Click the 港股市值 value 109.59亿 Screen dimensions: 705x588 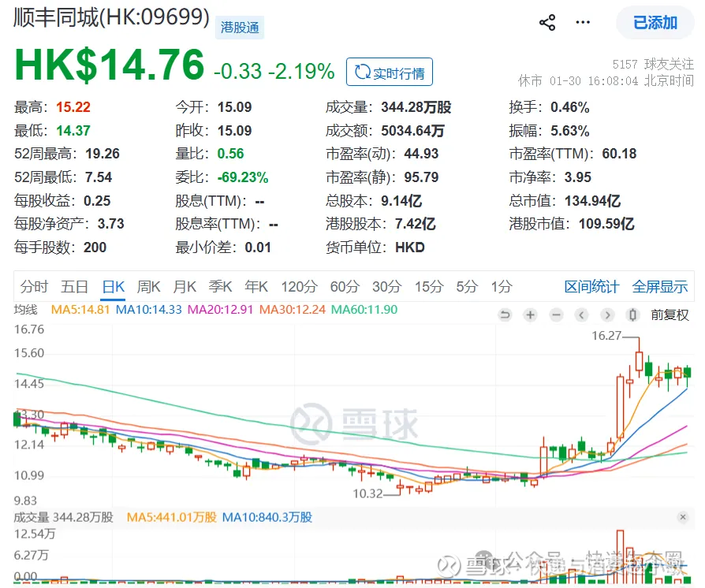tap(606, 223)
